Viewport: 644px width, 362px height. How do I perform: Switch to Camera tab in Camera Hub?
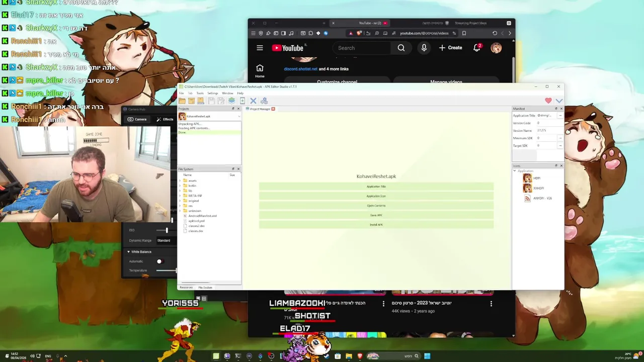pyautogui.click(x=137, y=119)
